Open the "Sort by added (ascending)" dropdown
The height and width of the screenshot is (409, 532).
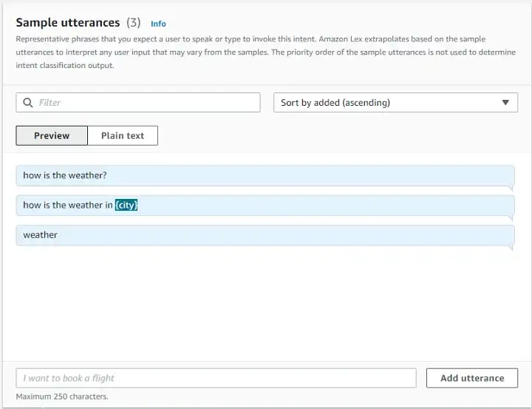[395, 103]
